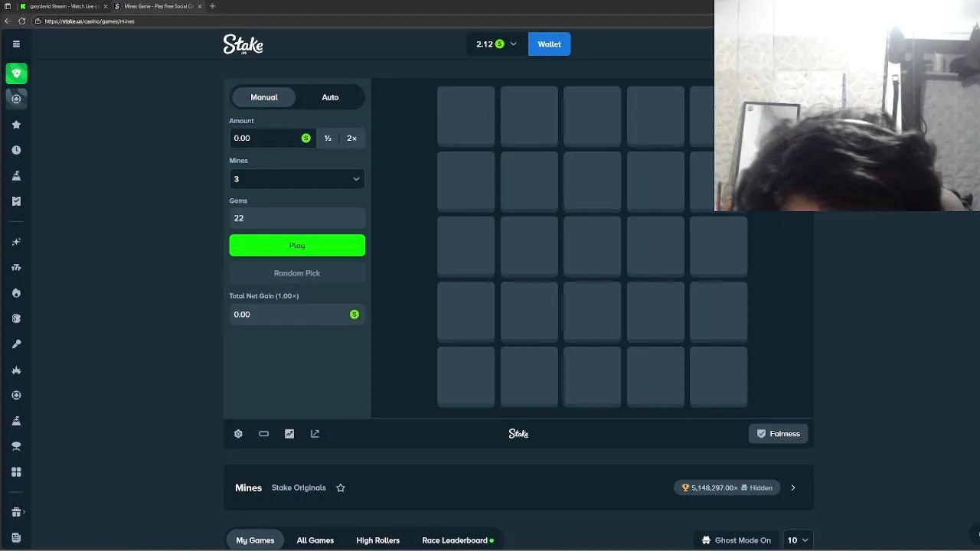The width and height of the screenshot is (980, 551).
Task: Halve the bet amount with ½
Action: click(x=328, y=139)
